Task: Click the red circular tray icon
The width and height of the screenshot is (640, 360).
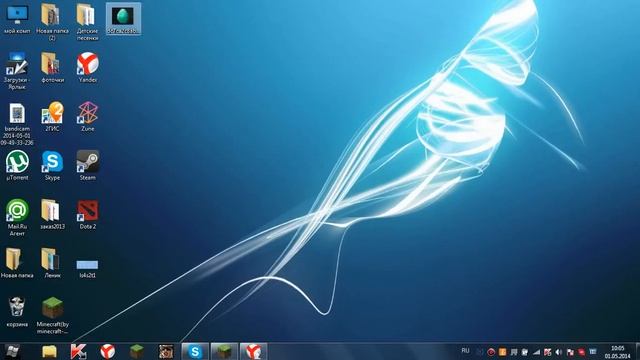Action: pyautogui.click(x=491, y=352)
